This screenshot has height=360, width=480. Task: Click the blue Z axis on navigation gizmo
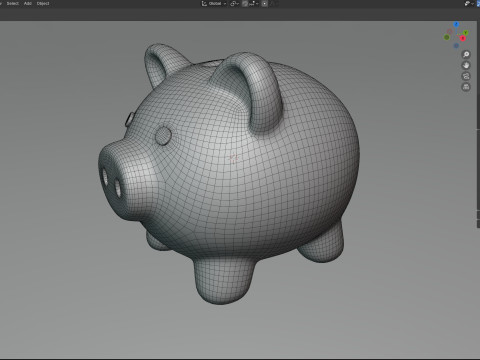tap(456, 24)
